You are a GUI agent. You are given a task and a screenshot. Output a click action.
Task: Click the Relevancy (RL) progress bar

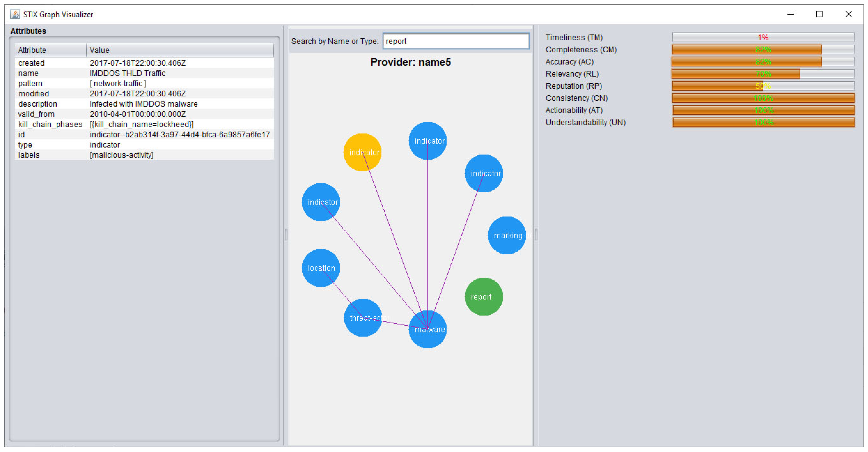click(x=763, y=74)
